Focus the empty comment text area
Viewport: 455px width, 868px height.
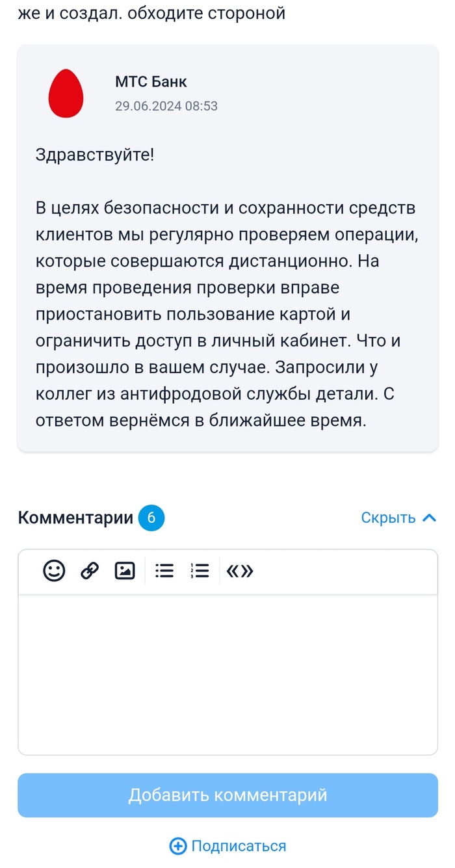click(x=227, y=673)
